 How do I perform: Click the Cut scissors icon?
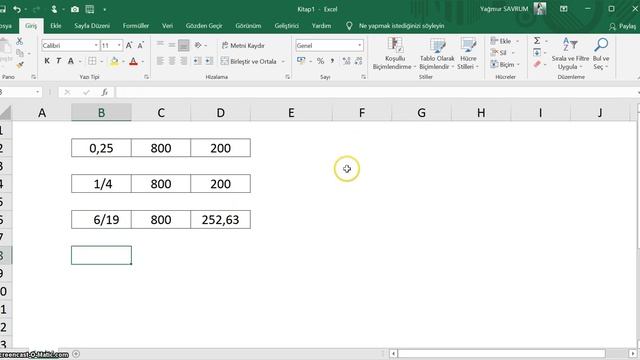(x=19, y=41)
